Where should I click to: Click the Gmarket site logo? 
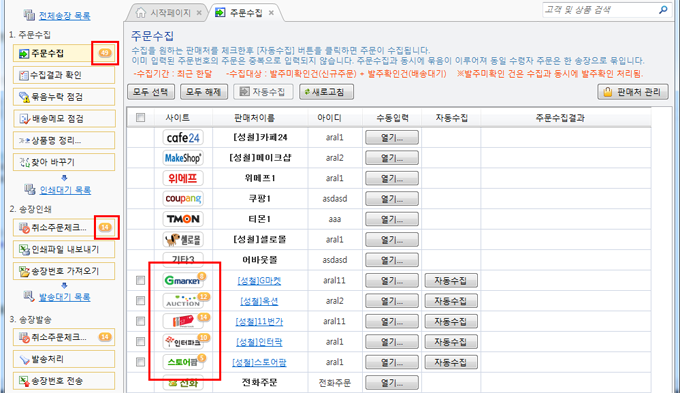click(x=183, y=281)
